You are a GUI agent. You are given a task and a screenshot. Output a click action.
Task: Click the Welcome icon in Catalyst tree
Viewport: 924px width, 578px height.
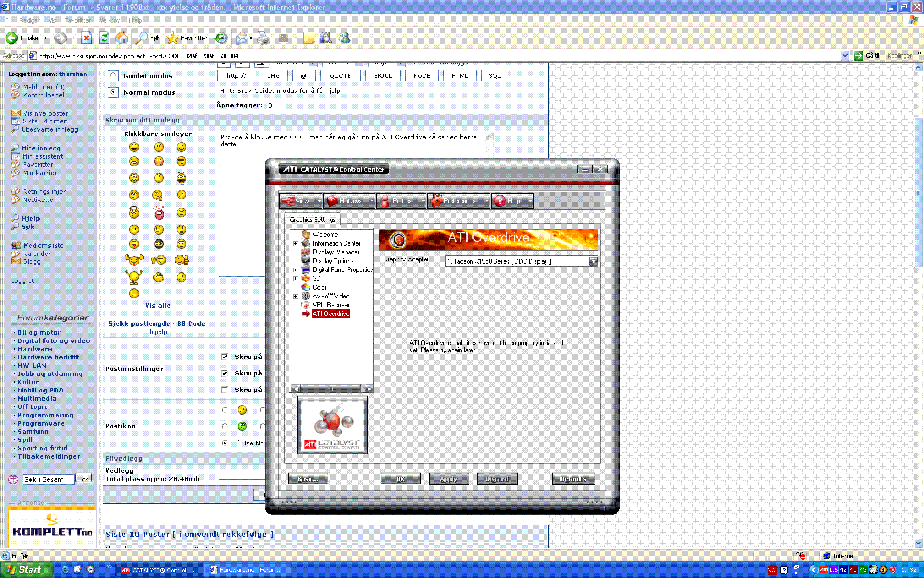(x=306, y=235)
